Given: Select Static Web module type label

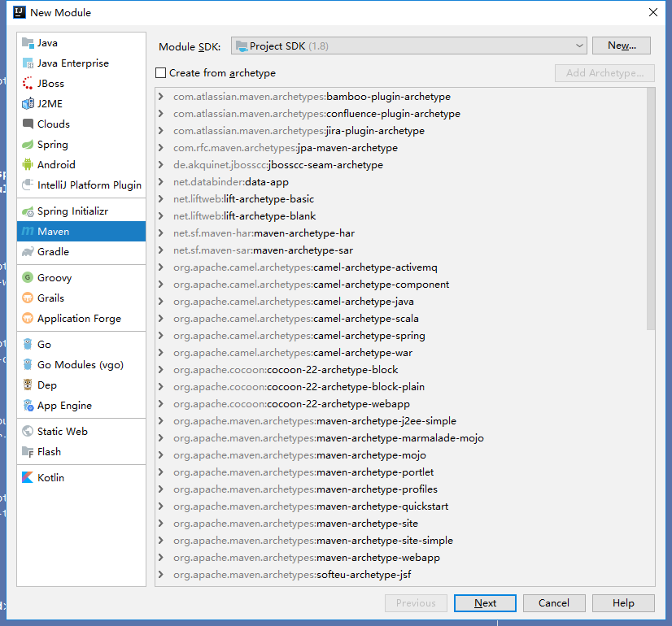Looking at the screenshot, I should tap(63, 432).
